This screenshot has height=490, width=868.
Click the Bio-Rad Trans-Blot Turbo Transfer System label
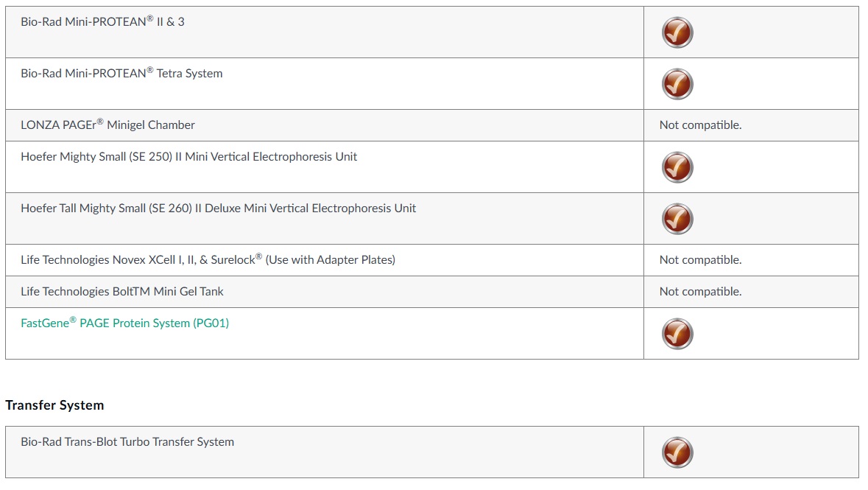127,442
